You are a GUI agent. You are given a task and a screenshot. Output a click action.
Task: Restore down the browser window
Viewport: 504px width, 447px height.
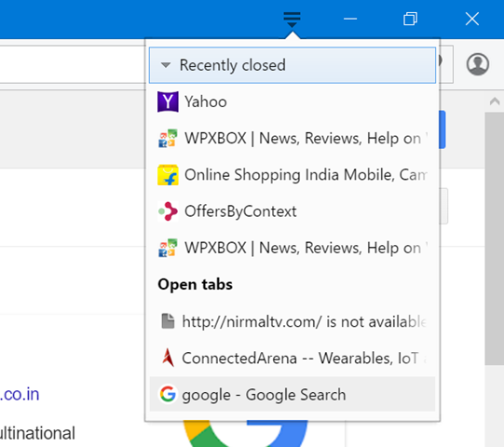pos(411,19)
